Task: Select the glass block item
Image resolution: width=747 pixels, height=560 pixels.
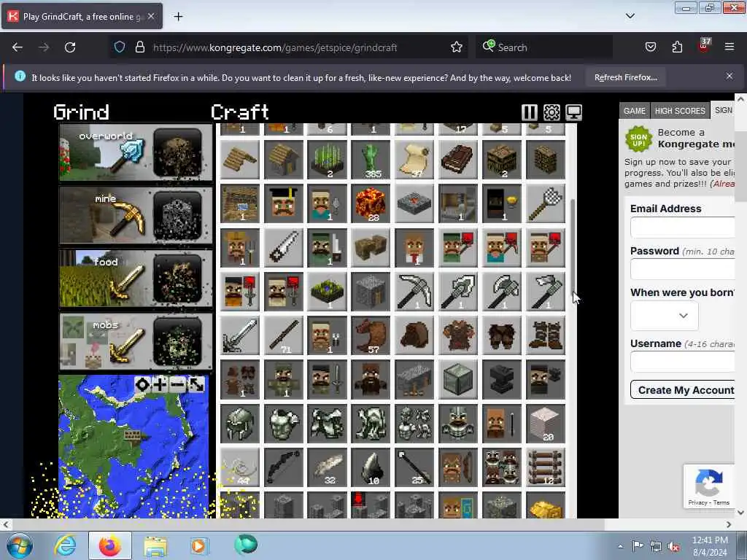Action: click(458, 379)
